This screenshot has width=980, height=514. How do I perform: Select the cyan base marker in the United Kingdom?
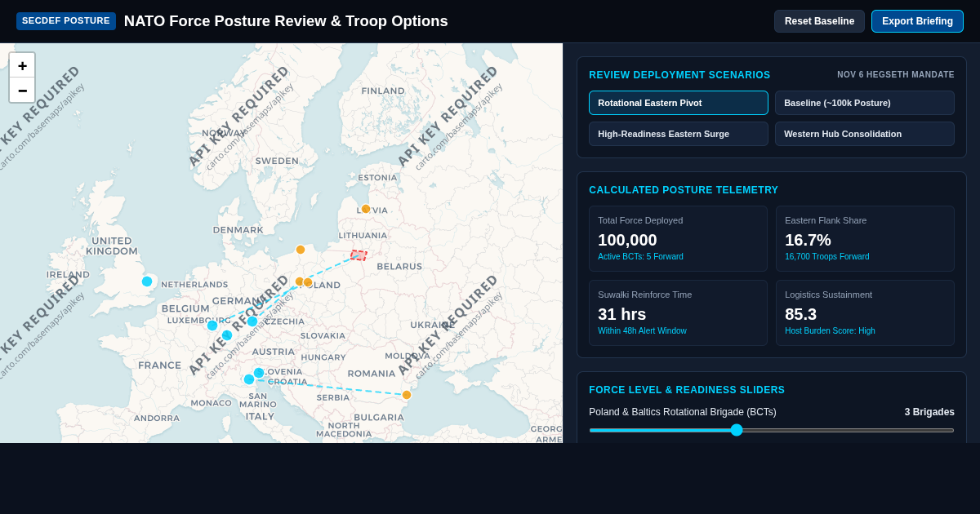pyautogui.click(x=147, y=281)
